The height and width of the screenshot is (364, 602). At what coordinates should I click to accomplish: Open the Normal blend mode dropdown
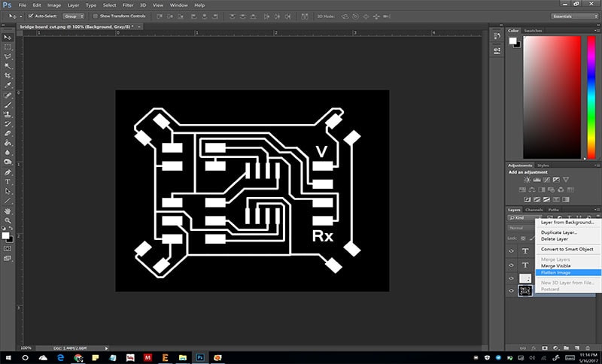point(521,228)
